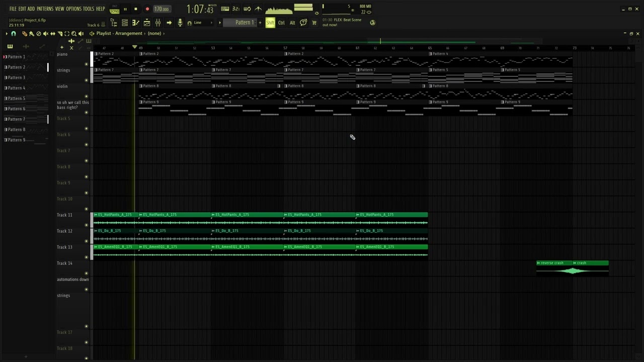Viewport: 644px width, 362px height.
Task: Click the arrow left of the Pattern 1 selector
Action: pyautogui.click(x=219, y=23)
